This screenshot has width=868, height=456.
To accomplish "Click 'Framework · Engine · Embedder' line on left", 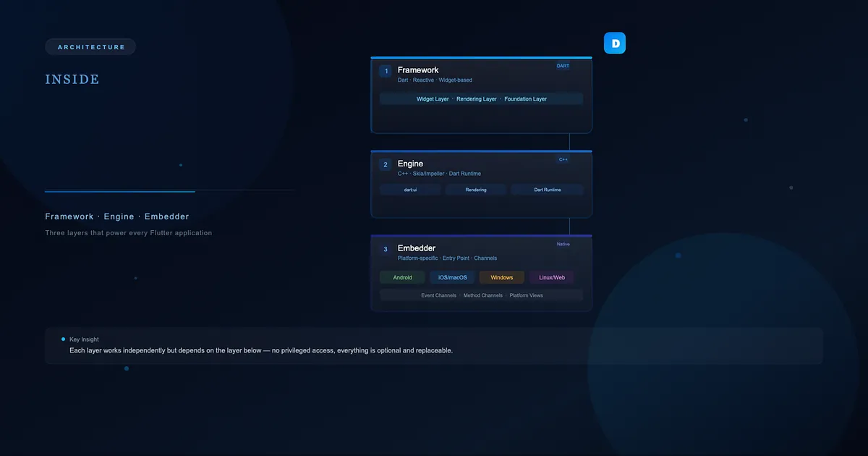I will pos(117,216).
